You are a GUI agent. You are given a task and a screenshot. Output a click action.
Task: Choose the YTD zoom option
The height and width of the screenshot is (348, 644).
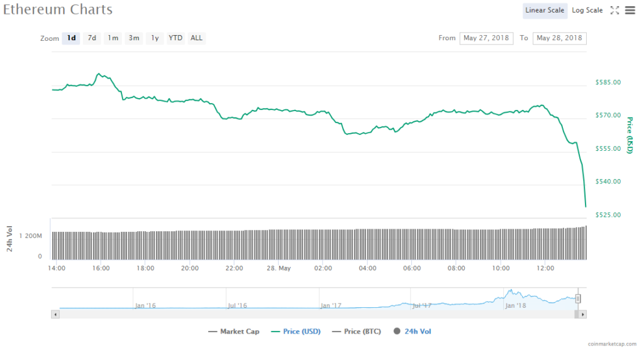pyautogui.click(x=175, y=38)
